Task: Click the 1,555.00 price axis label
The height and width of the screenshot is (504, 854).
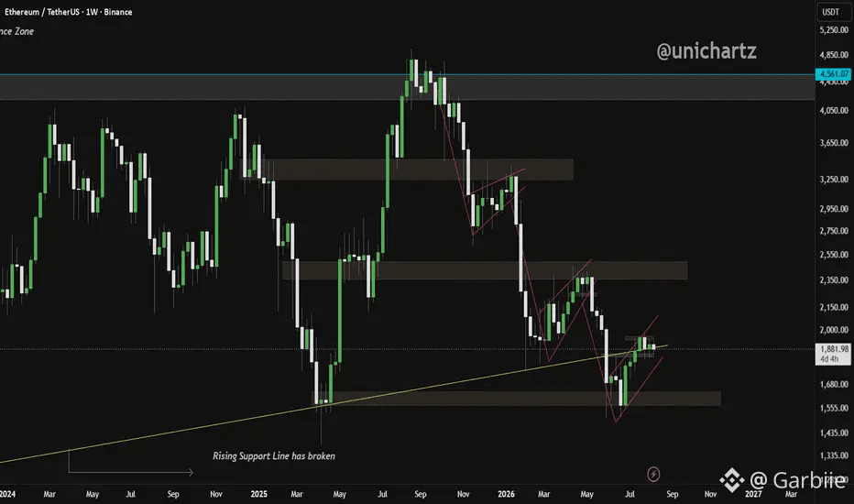Action: (834, 408)
